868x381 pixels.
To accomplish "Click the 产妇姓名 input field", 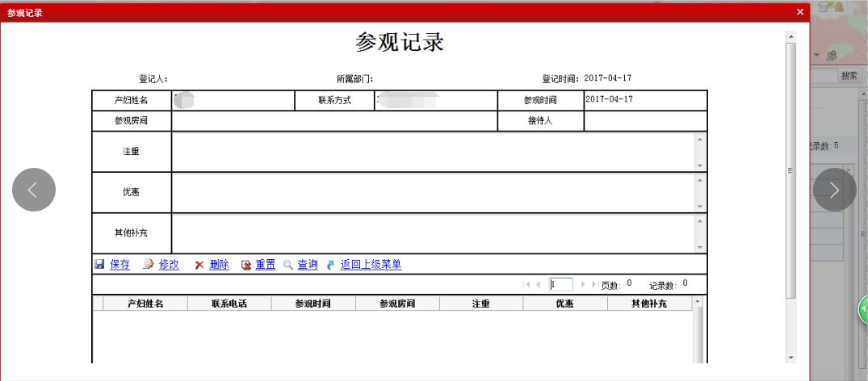I will pyautogui.click(x=233, y=101).
